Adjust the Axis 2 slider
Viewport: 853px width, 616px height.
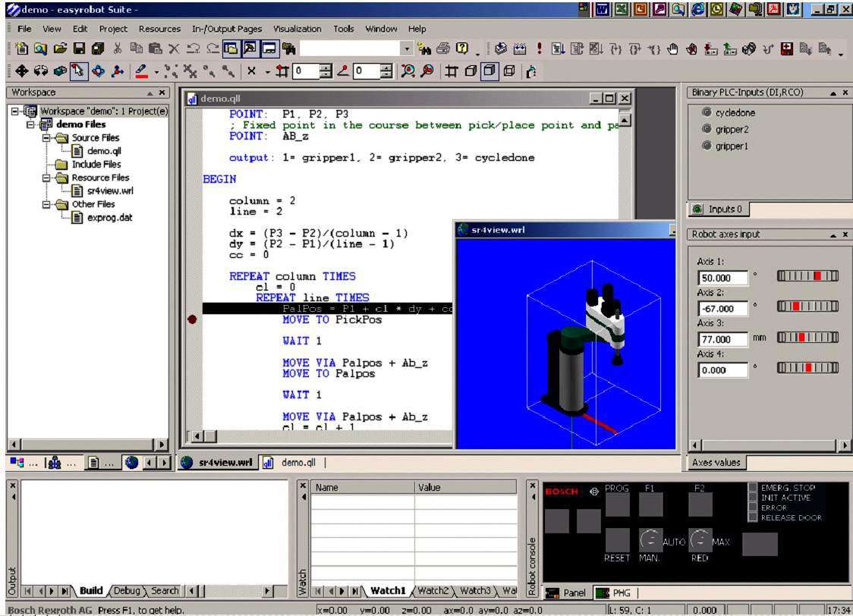[x=808, y=306]
